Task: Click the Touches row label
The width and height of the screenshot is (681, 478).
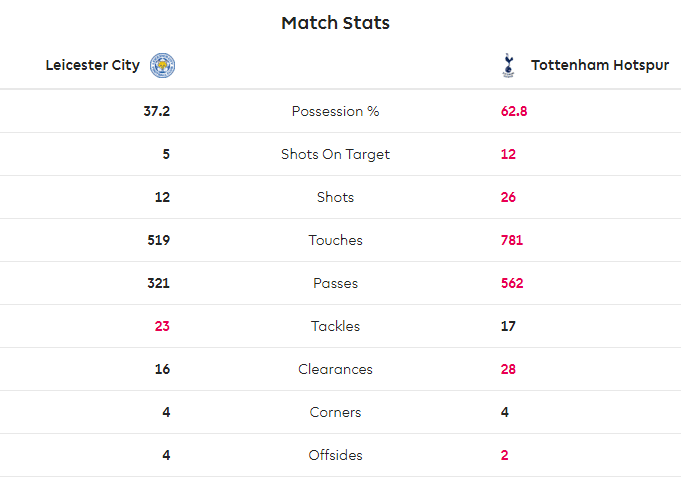Action: [335, 240]
